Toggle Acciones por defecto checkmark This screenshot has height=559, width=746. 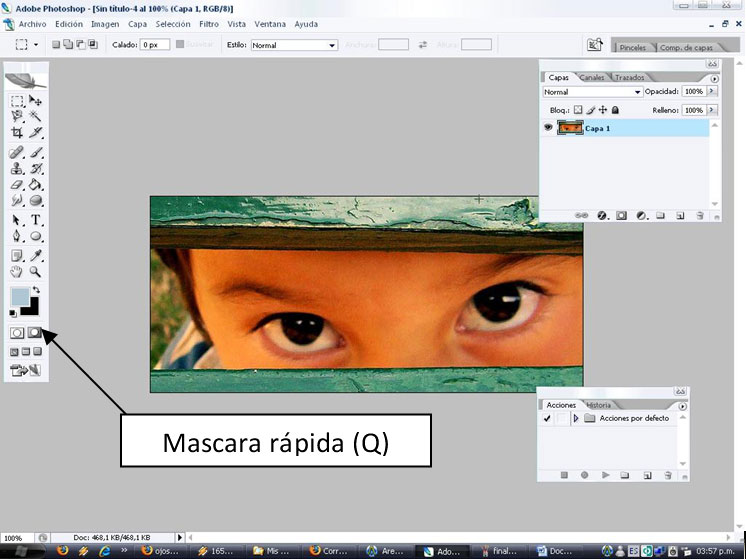547,418
